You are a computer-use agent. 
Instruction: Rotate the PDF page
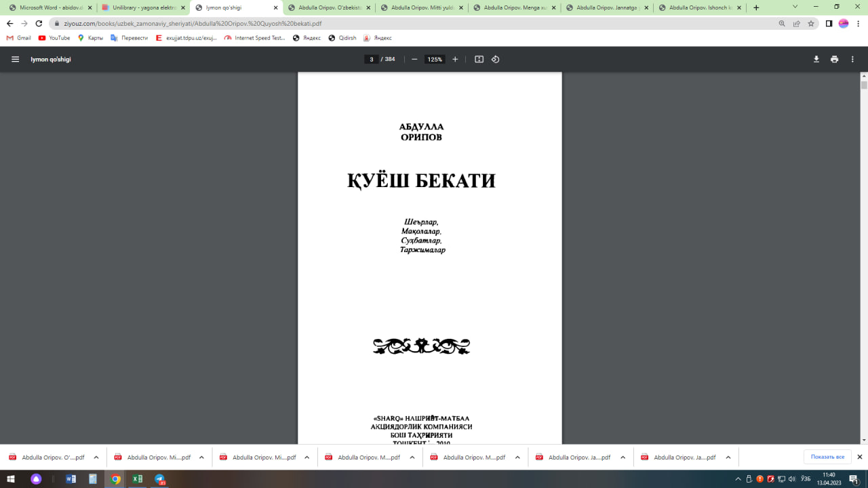tap(495, 59)
